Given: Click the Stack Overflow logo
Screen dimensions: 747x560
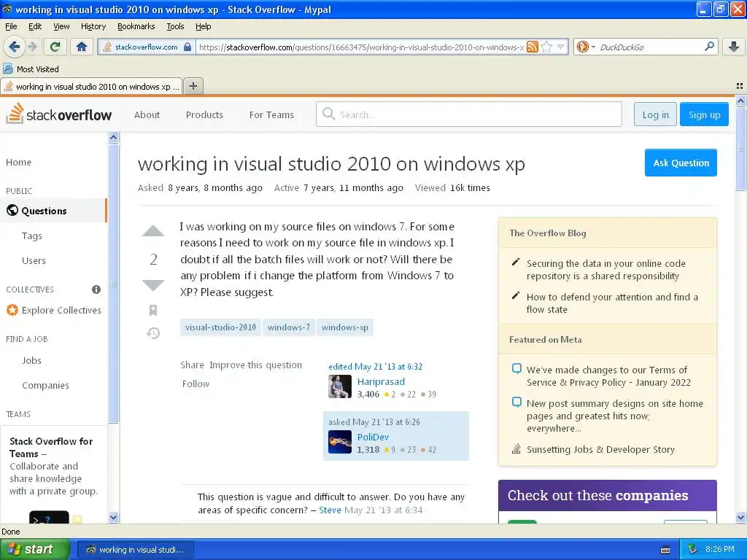Looking at the screenshot, I should click(x=58, y=114).
